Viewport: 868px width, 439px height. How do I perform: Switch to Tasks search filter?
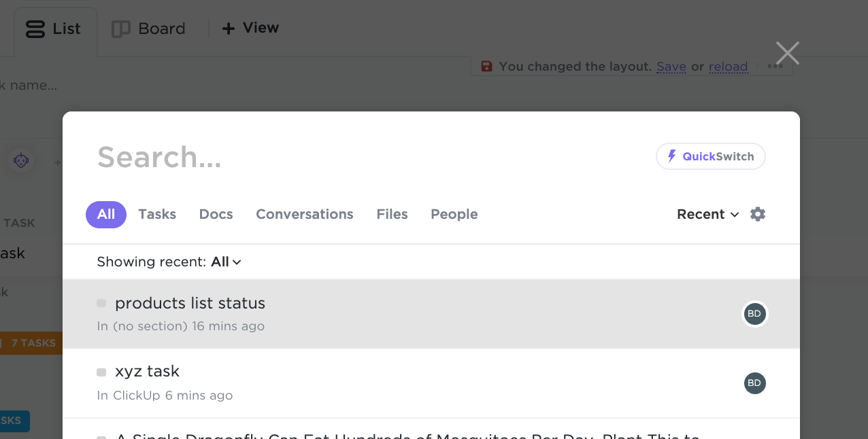[x=157, y=214]
